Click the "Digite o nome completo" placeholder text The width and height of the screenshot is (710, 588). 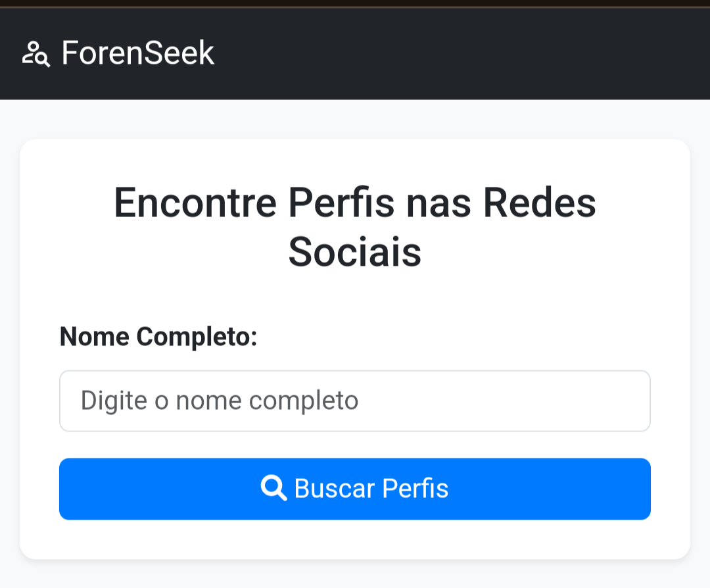[x=219, y=401]
